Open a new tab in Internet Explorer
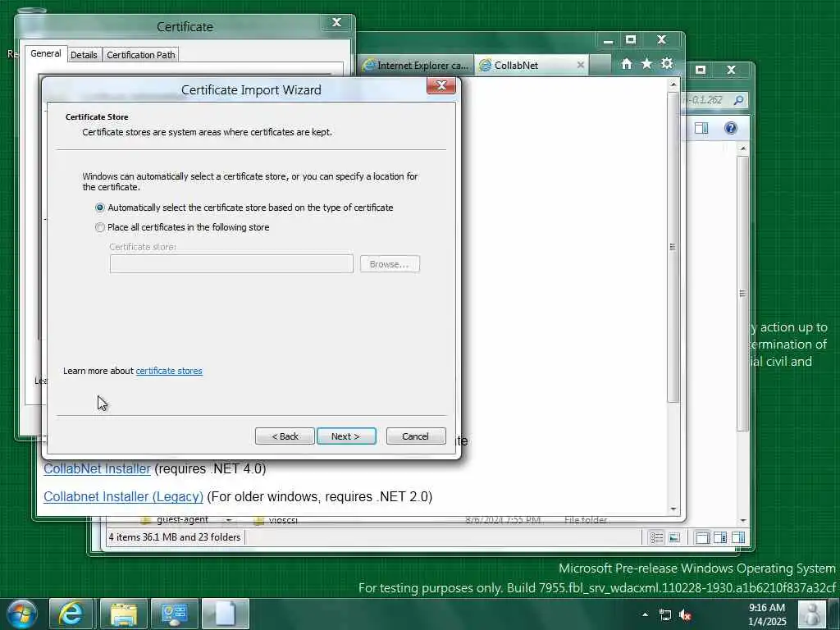840x630 pixels. click(x=600, y=66)
